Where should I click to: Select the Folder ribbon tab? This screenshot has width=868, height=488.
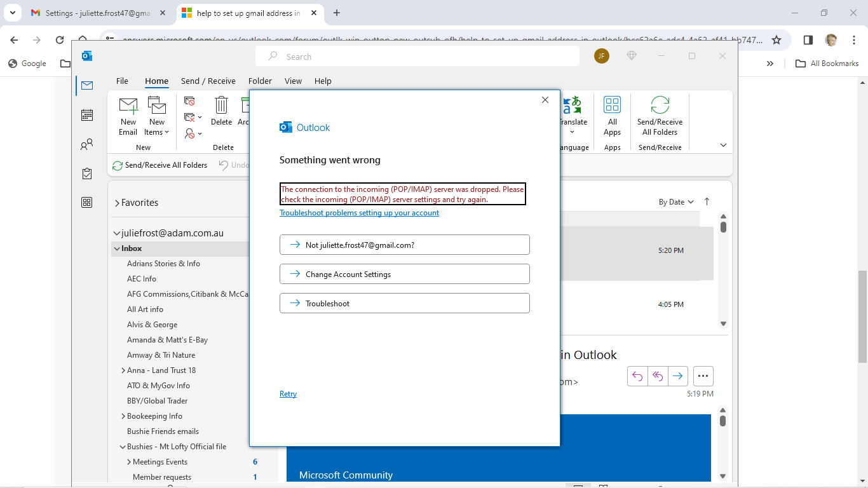click(260, 81)
